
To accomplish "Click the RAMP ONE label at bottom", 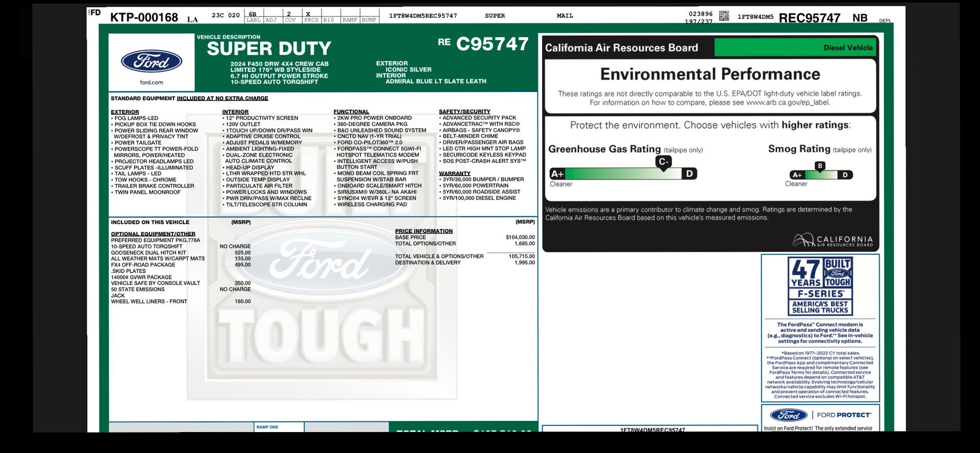I will (x=267, y=427).
